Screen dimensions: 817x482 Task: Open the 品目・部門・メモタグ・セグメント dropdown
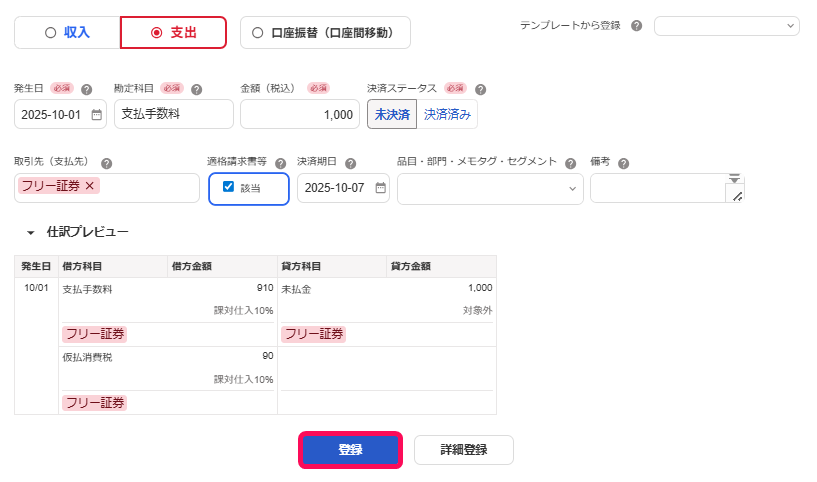(490, 189)
